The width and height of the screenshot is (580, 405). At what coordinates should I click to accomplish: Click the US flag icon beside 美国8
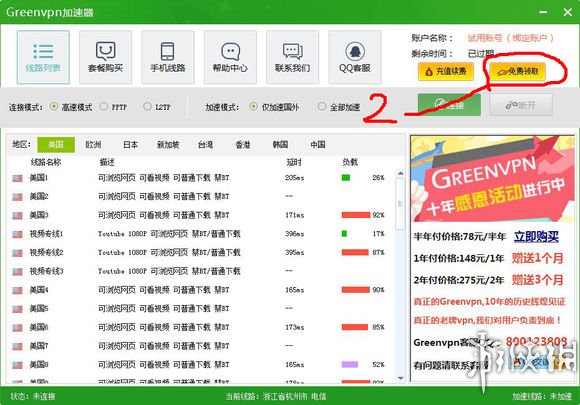[x=17, y=365]
